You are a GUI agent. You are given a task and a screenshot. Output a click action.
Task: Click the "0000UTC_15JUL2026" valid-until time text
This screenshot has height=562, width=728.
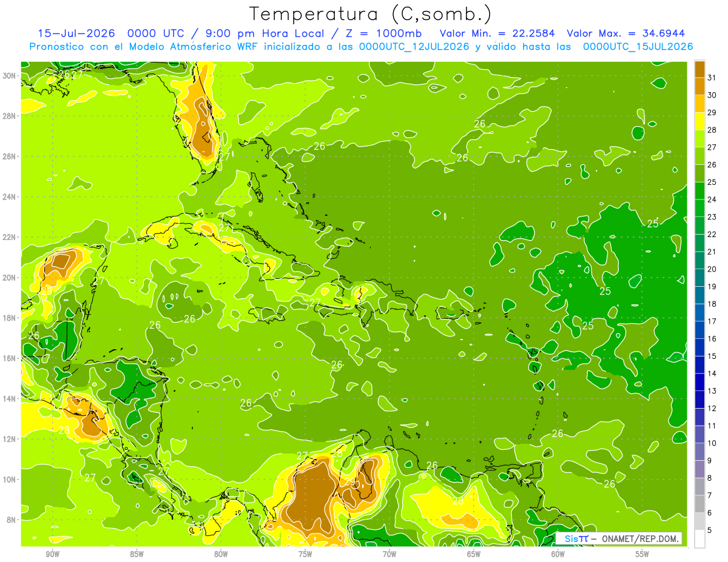(x=638, y=46)
